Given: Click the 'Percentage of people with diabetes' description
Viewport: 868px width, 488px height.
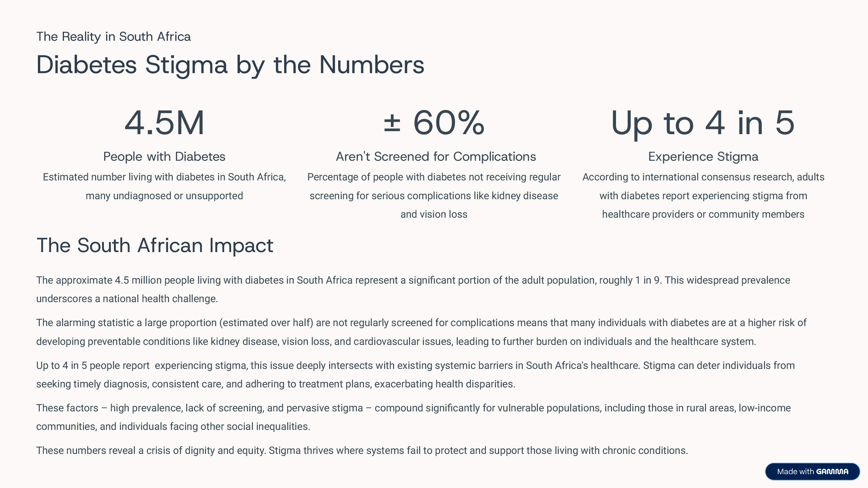Looking at the screenshot, I should [434, 196].
